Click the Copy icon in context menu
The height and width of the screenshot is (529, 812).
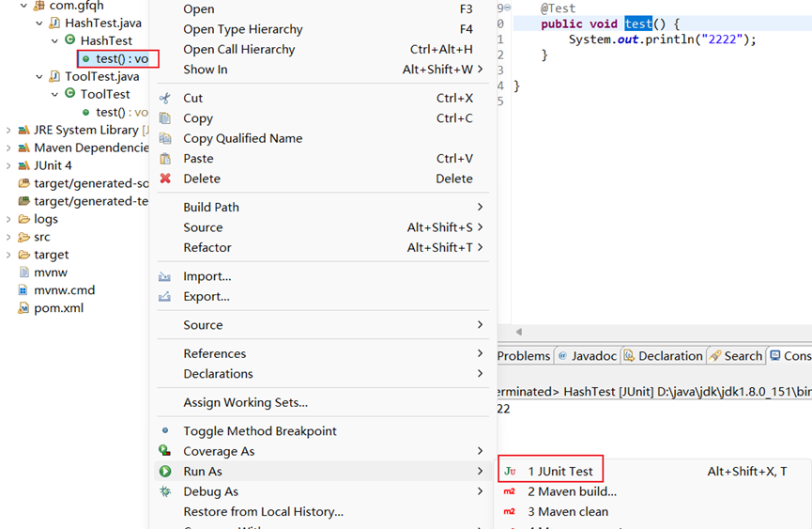(164, 118)
